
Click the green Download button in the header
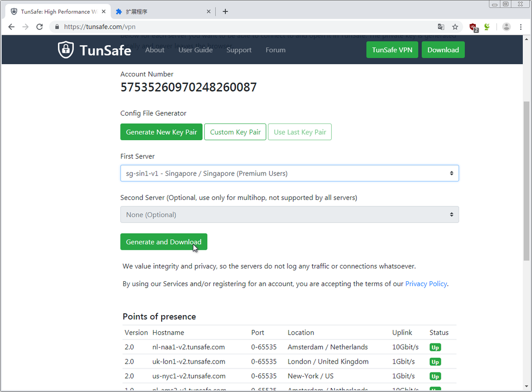[x=443, y=50]
